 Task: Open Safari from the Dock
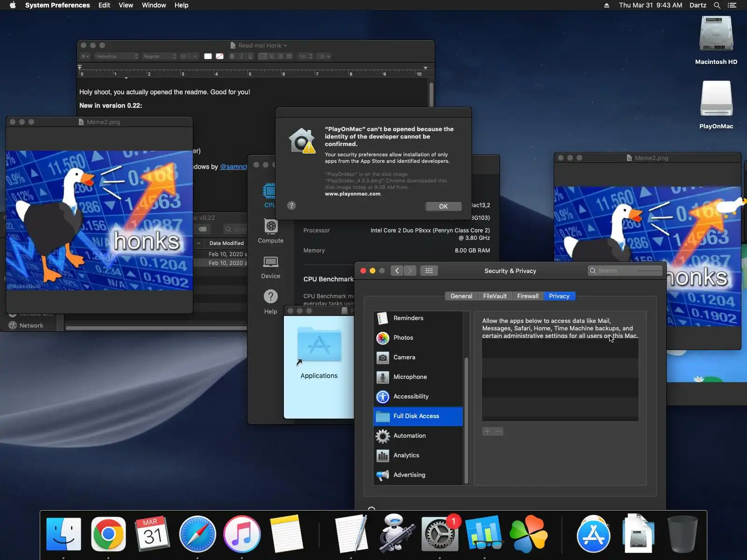tap(197, 534)
